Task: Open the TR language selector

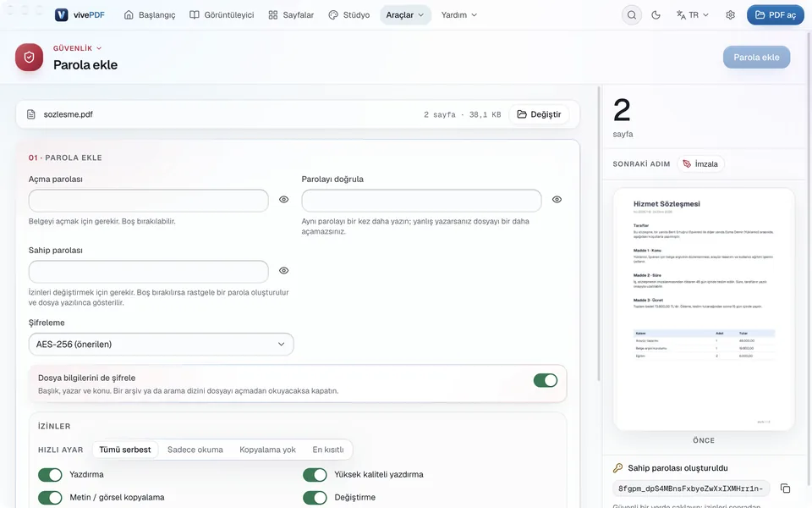Action: click(x=693, y=15)
